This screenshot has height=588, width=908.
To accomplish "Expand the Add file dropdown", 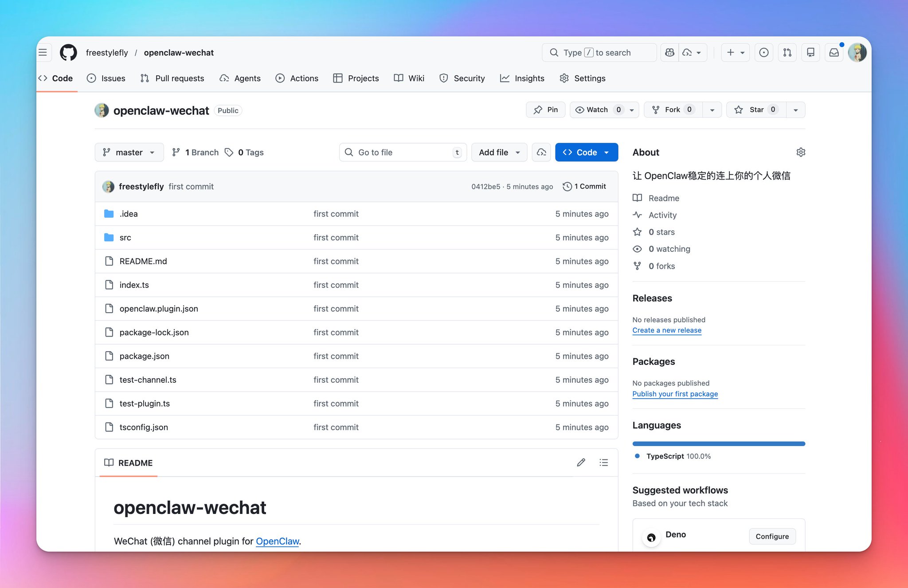I will (x=499, y=152).
